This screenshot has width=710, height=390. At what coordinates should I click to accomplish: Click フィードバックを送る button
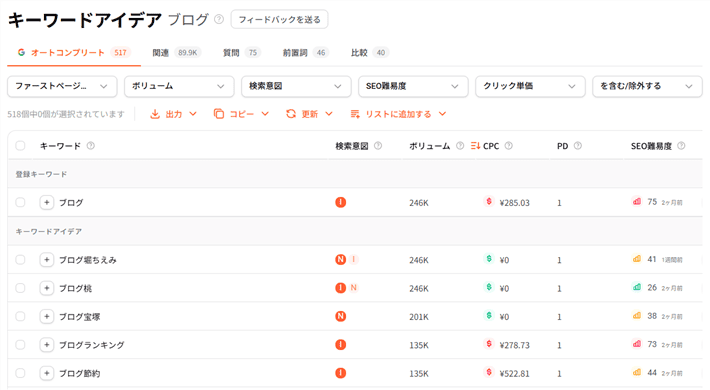pyautogui.click(x=279, y=19)
